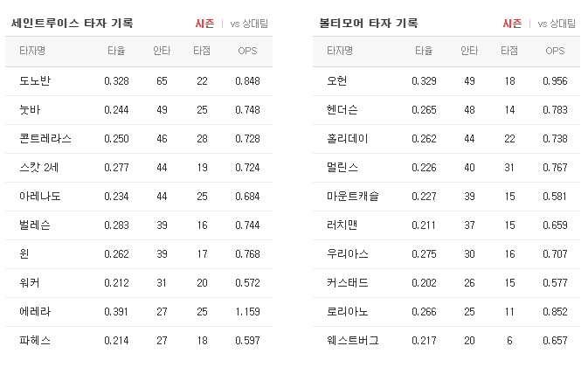Click 타자명 header in 볼티모어 table
Screen dimensions: 588x367
(x=340, y=51)
